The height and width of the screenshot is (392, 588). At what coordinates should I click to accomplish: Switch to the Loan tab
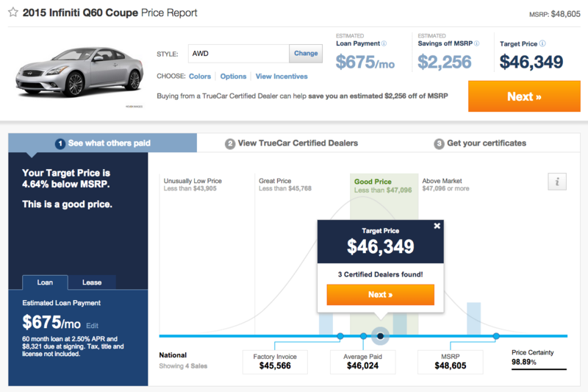pyautogui.click(x=45, y=282)
